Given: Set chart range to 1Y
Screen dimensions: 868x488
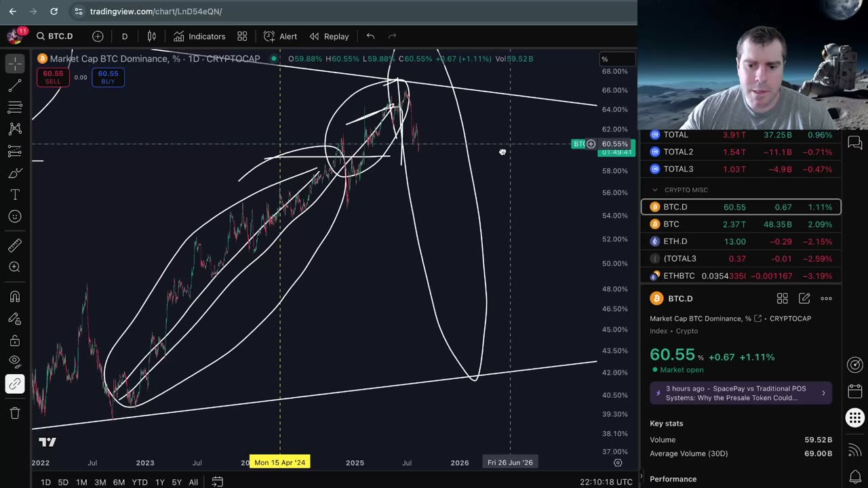Looking at the screenshot, I should pos(160,482).
